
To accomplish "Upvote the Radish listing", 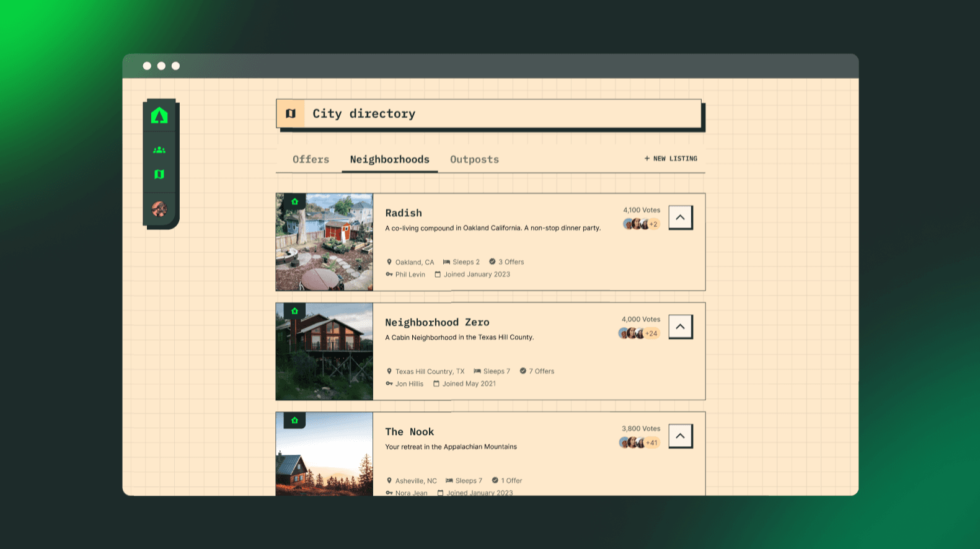I will coord(680,217).
